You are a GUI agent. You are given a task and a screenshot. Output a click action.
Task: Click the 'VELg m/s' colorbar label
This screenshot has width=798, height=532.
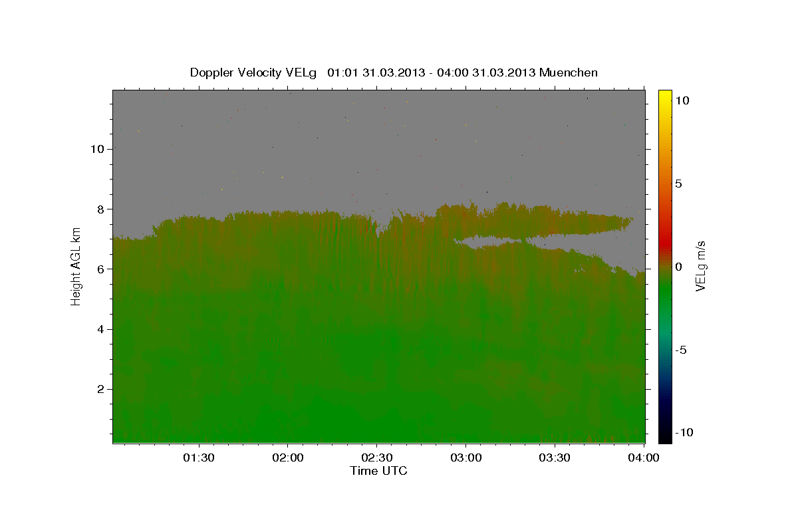pos(700,267)
